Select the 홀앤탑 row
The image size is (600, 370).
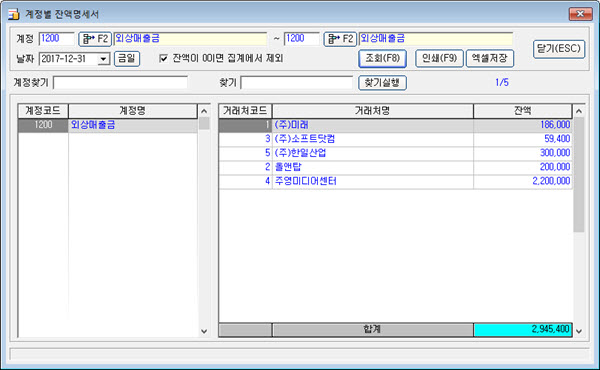396,167
